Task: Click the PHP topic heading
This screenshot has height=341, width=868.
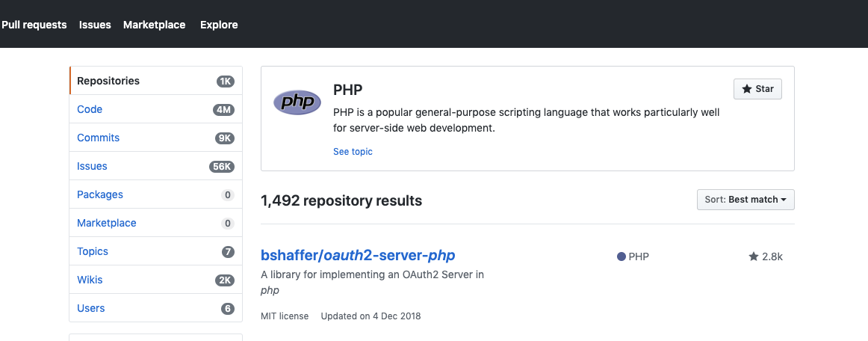Action: click(347, 90)
